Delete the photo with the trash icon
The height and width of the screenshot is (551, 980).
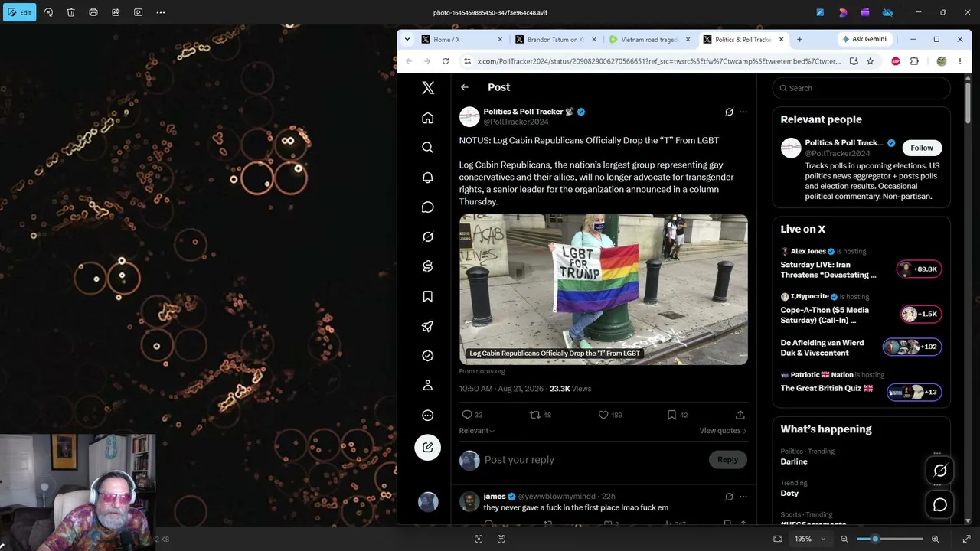point(70,12)
